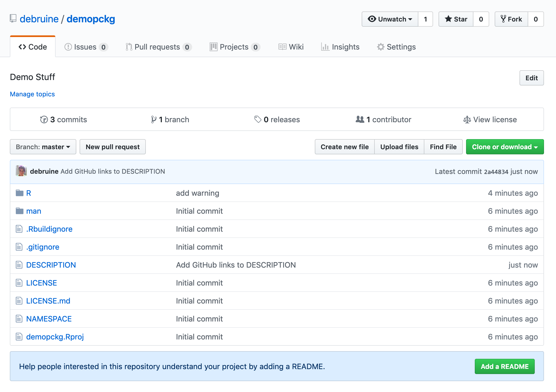Open the watchers count 1
Screen dimensions: 556x392
click(425, 19)
